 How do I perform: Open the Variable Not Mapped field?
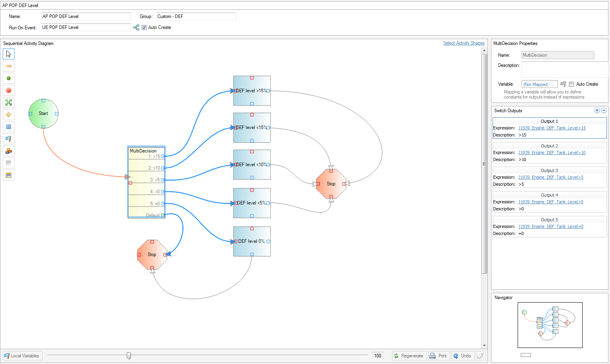pos(539,84)
